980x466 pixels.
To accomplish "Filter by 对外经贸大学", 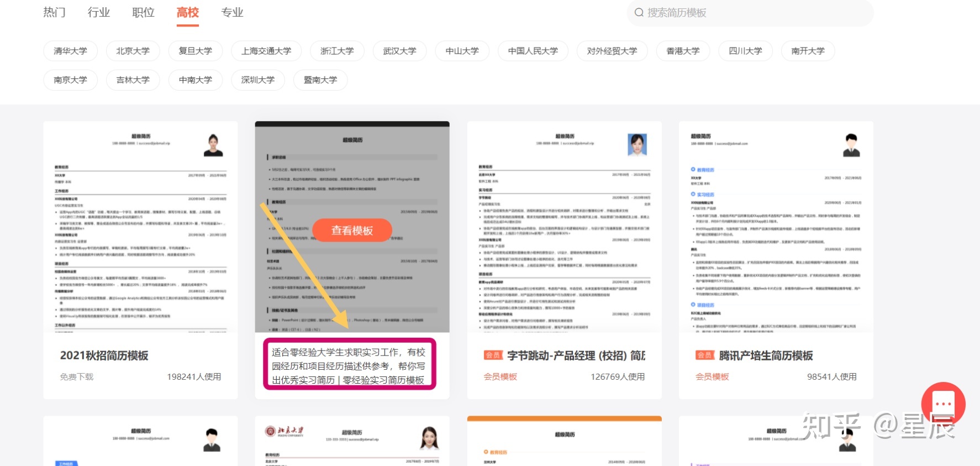I will tap(612, 51).
